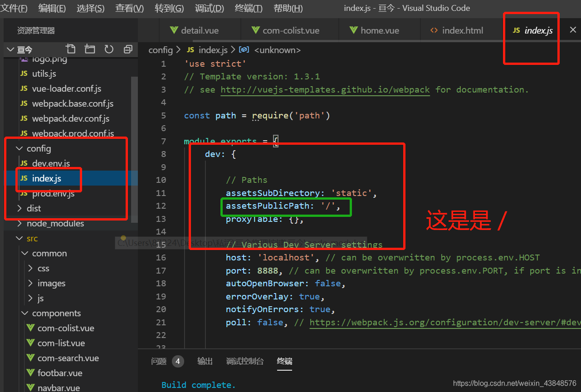Open the 问题 panel tab
581x392 pixels.
tap(159, 361)
